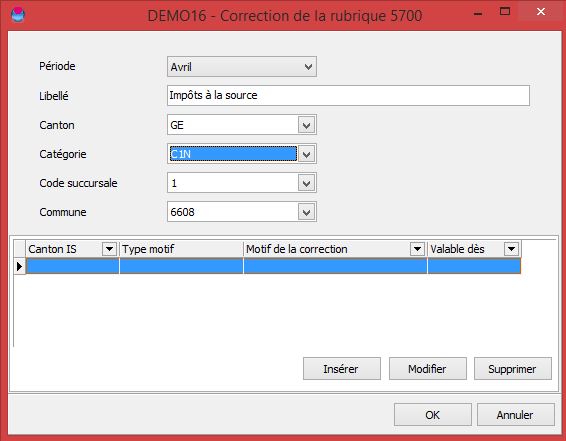Viewport: 566px width, 441px height.
Task: Click the Modifier button
Action: pyautogui.click(x=427, y=369)
